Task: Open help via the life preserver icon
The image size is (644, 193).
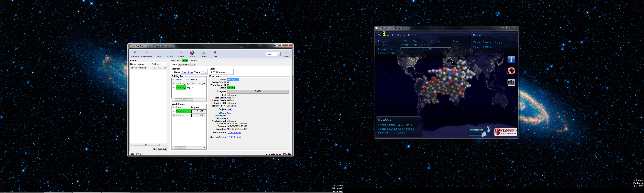Action: point(511,71)
